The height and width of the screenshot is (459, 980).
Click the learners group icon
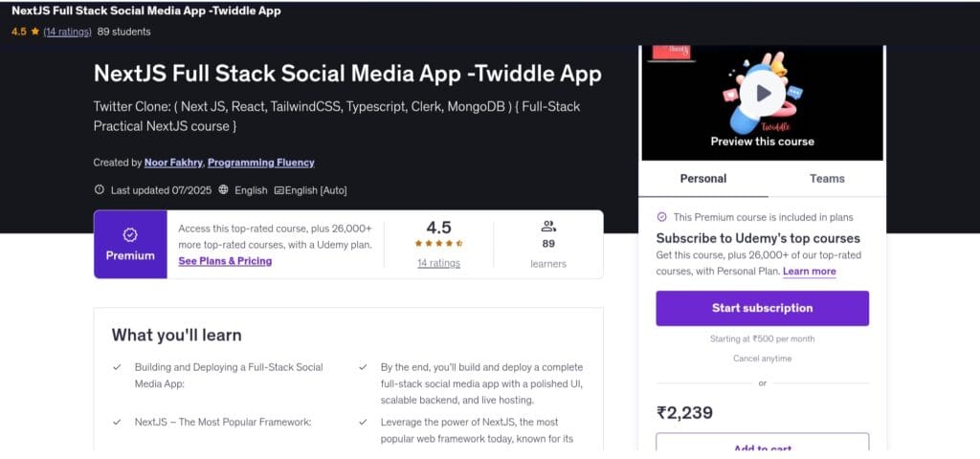pyautogui.click(x=548, y=227)
